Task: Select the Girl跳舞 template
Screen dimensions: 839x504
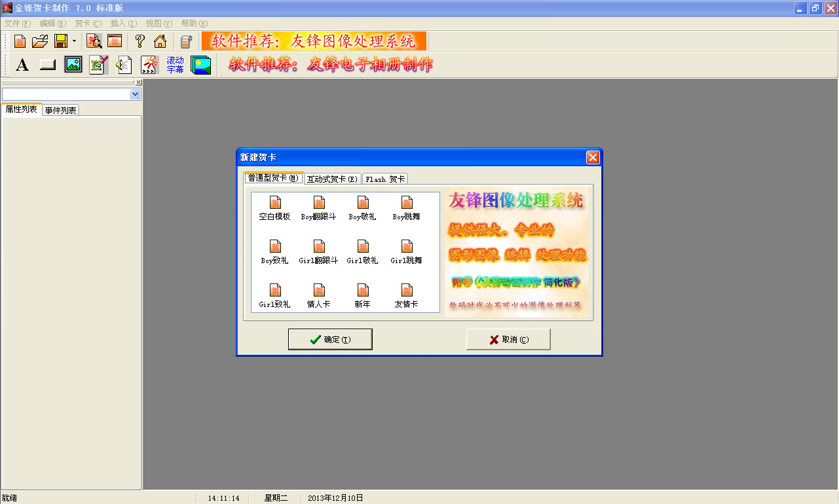Action: pyautogui.click(x=407, y=252)
